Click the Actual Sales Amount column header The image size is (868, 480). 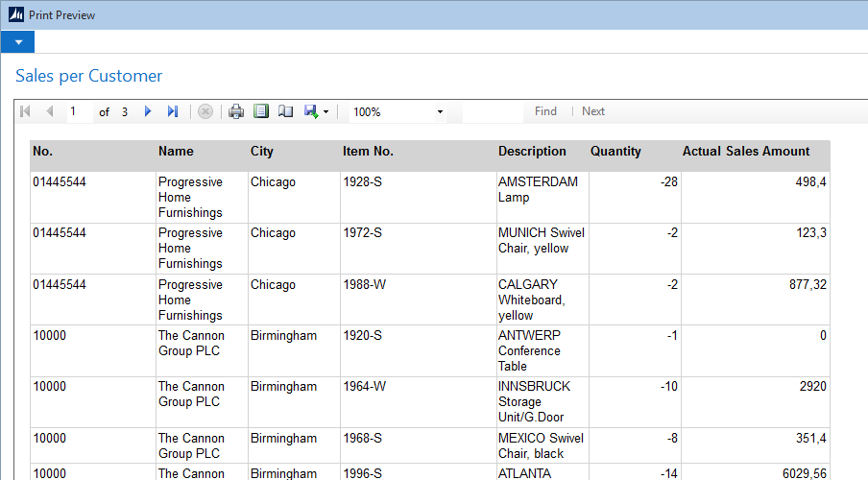(x=746, y=152)
